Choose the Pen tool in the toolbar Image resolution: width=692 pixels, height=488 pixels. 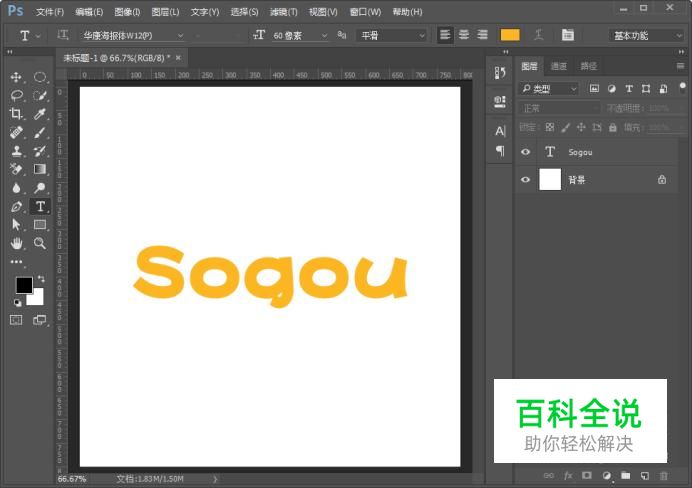pos(16,206)
